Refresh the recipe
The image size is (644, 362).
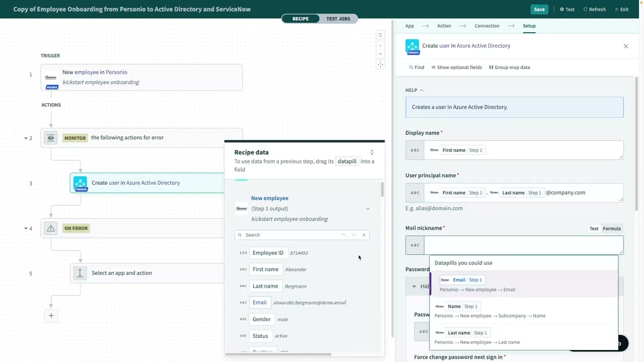click(x=594, y=10)
